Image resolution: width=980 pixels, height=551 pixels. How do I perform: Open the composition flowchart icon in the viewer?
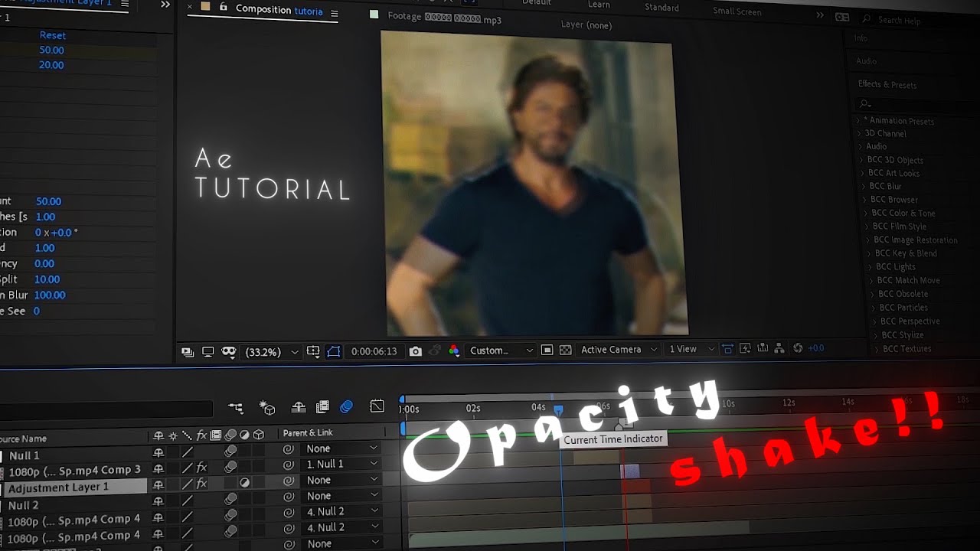[x=779, y=348]
